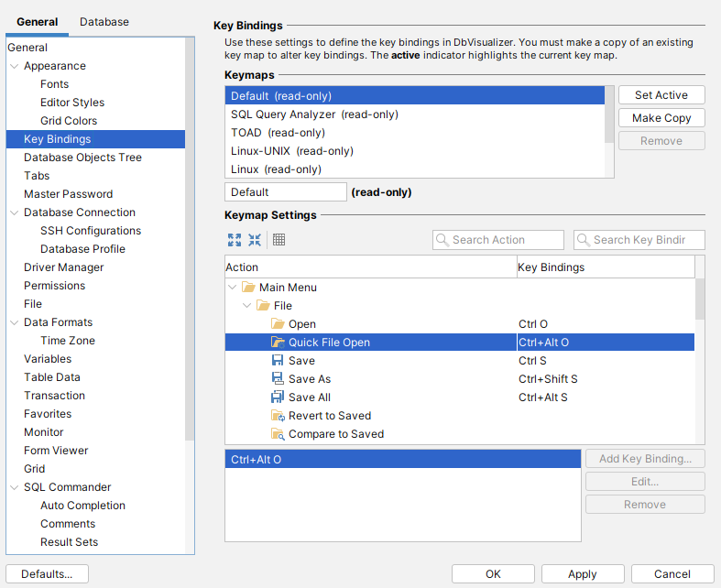The image size is (721, 588).
Task: Collapse the Database Connection sidebar node
Action: [x=14, y=212]
